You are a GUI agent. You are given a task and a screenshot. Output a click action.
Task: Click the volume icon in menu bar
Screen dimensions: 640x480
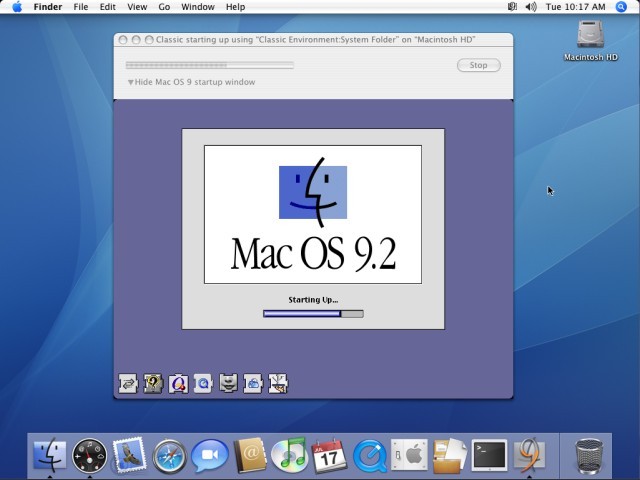pyautogui.click(x=531, y=7)
